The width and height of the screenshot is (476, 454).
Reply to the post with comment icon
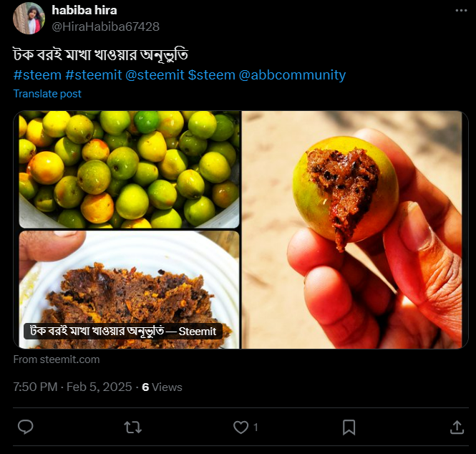click(x=26, y=427)
